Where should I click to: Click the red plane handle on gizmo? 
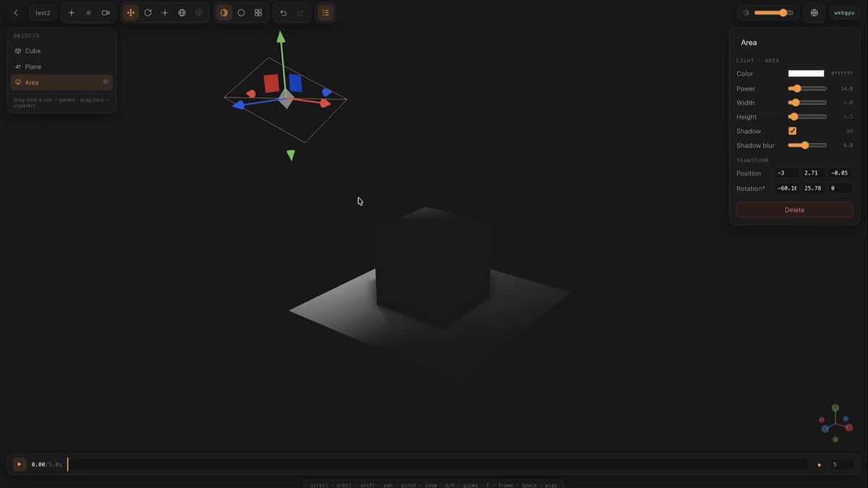click(x=271, y=83)
